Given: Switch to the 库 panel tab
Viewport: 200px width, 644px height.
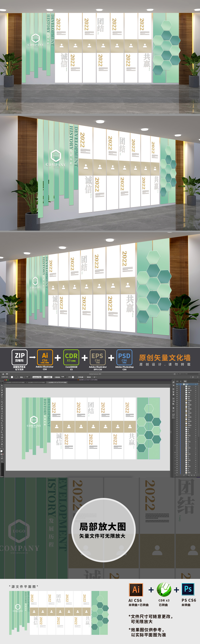Looking at the screenshot, I should [x=181, y=382].
